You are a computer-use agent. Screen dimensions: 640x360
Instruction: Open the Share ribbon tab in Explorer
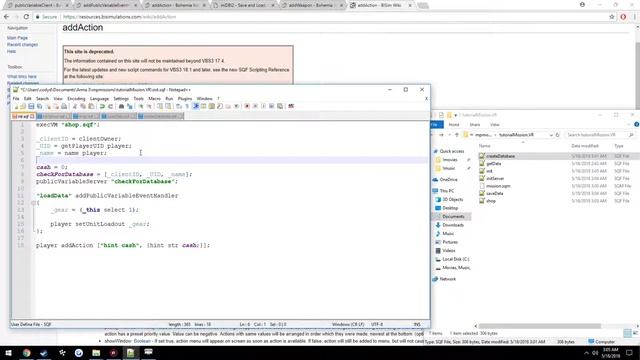click(475, 124)
